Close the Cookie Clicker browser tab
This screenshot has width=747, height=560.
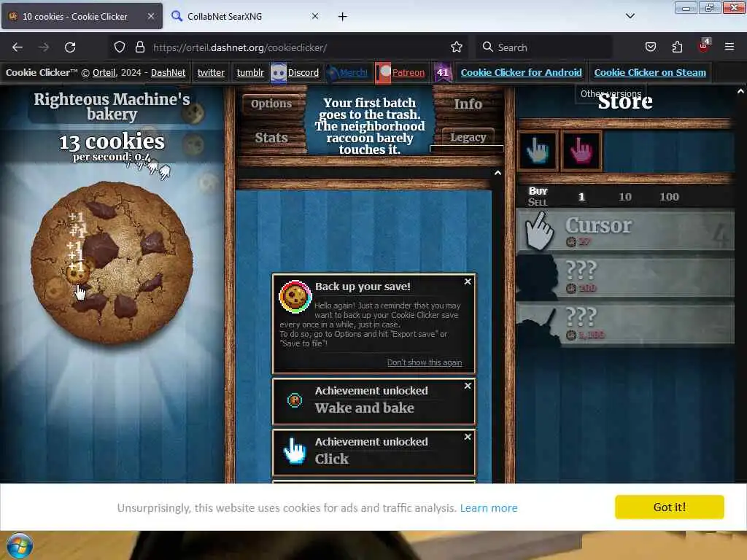[x=150, y=16]
